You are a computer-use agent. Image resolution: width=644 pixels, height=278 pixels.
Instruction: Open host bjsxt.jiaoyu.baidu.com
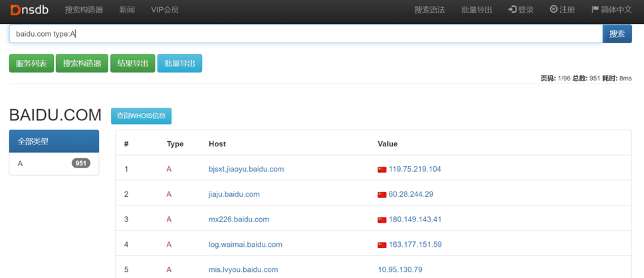coord(246,169)
